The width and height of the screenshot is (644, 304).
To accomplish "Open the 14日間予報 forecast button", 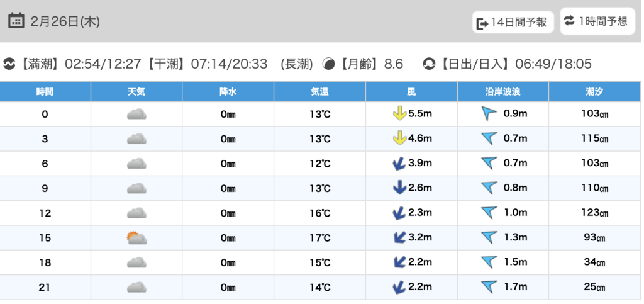I will coord(513,23).
